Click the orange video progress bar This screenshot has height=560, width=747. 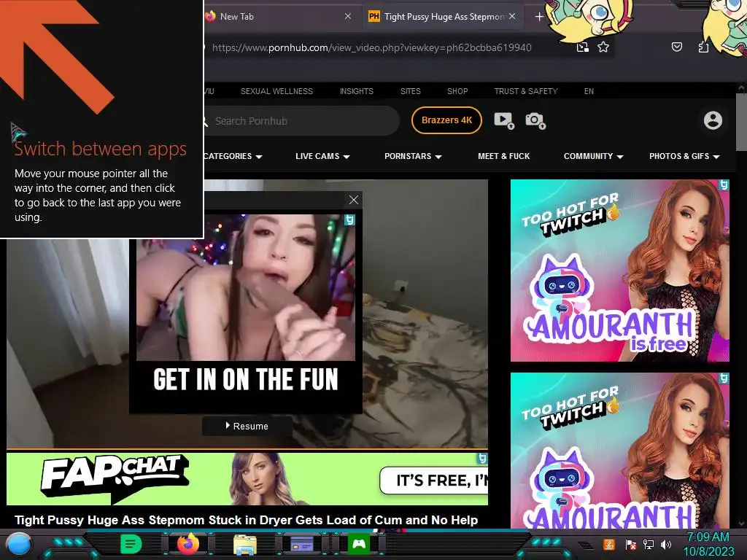(247, 449)
